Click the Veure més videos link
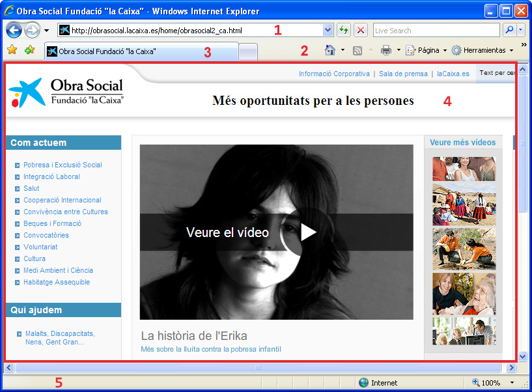 (462, 142)
